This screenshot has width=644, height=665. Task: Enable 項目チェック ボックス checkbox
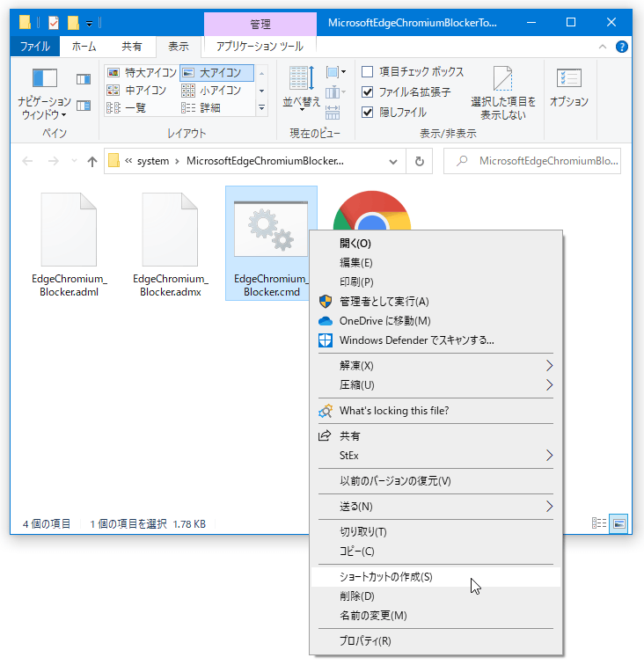[x=368, y=71]
